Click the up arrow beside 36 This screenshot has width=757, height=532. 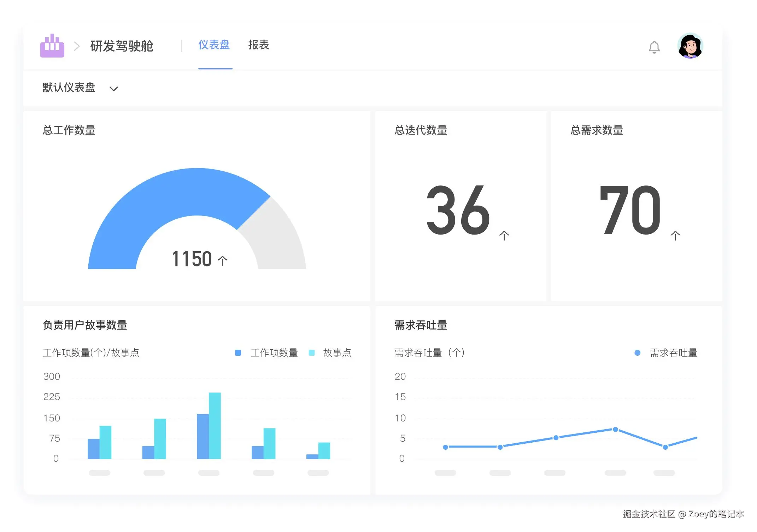(x=504, y=235)
